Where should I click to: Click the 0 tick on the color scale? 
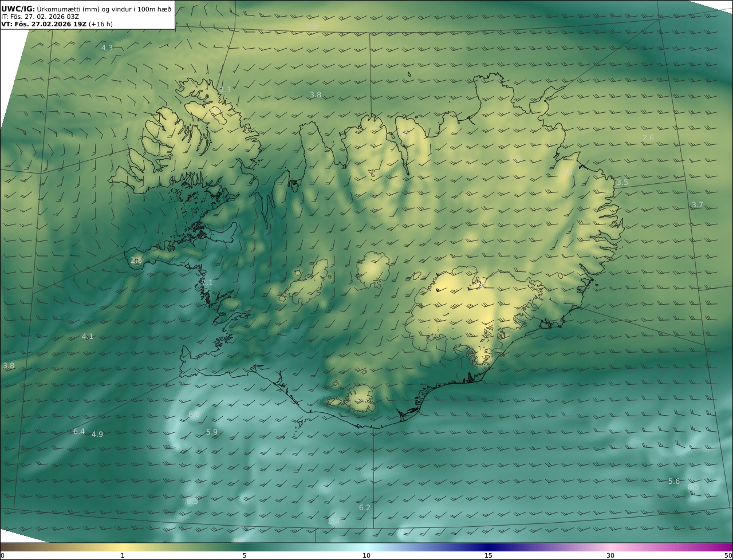(2, 556)
